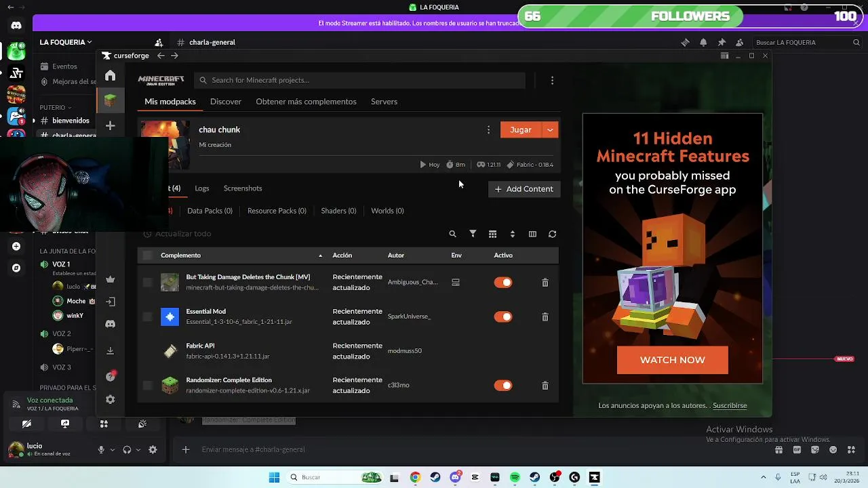Image resolution: width=868 pixels, height=488 pixels.
Task: Open CurseForge home icon in sidebar
Action: click(110, 75)
